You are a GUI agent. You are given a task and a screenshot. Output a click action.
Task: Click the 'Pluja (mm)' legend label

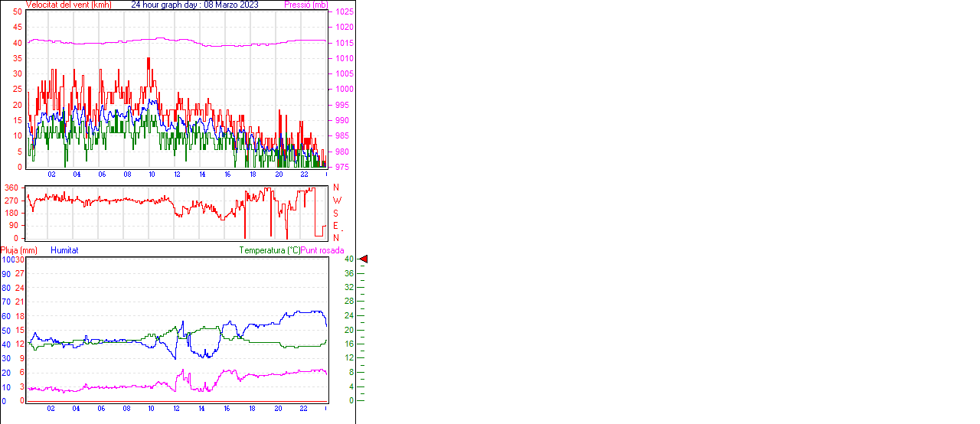pos(19,250)
